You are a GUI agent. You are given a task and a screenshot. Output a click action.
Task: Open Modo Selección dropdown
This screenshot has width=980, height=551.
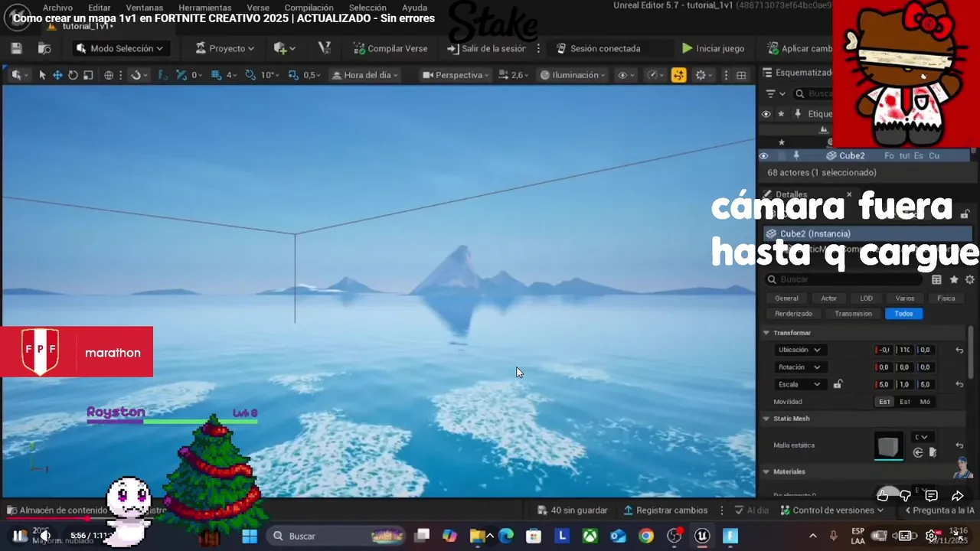120,48
